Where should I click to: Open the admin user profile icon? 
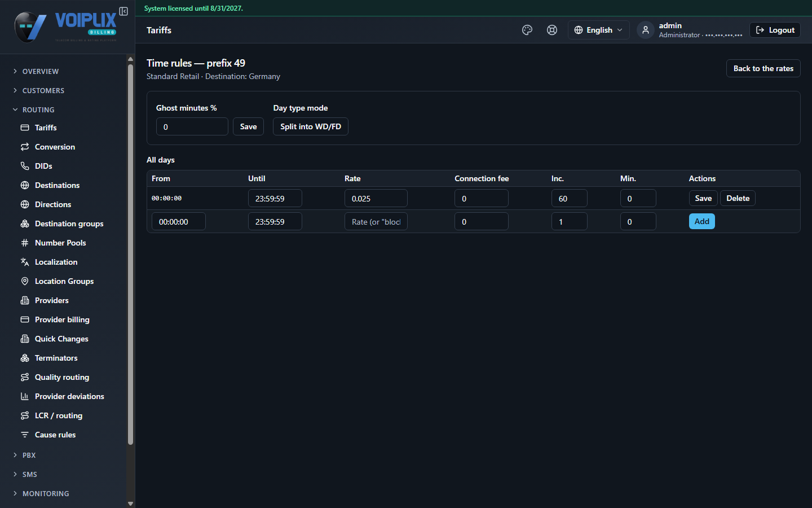tap(646, 30)
